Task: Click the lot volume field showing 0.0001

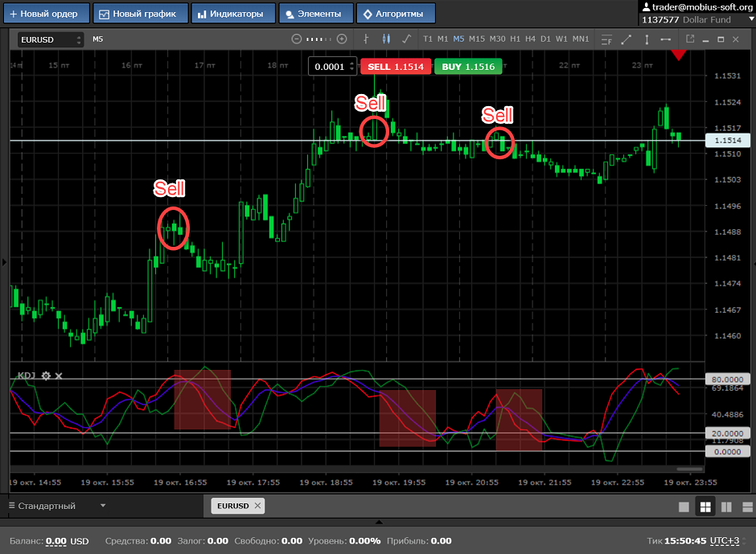Action: pyautogui.click(x=329, y=67)
